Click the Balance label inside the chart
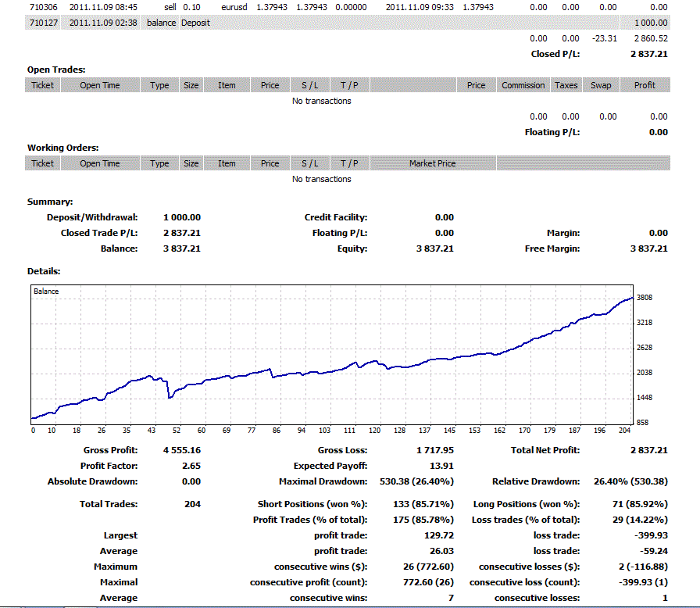The width and height of the screenshot is (700, 608). tap(46, 291)
